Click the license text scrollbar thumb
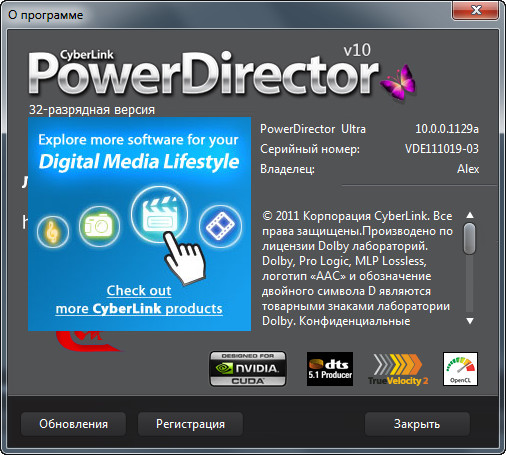 [x=470, y=239]
